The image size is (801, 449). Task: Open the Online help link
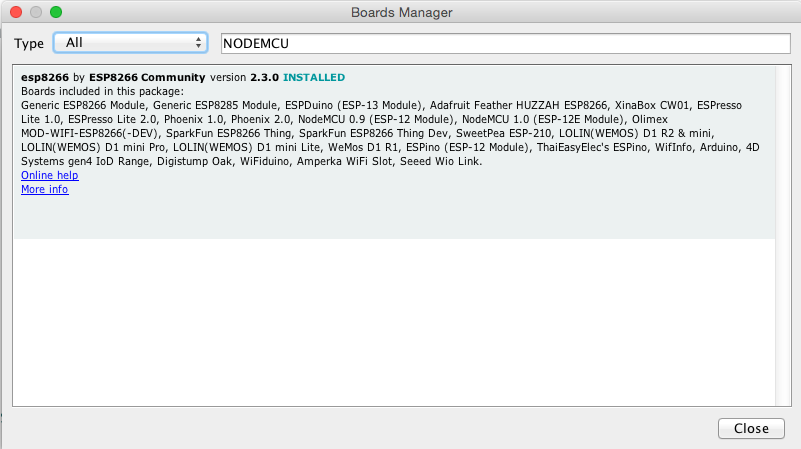(50, 175)
